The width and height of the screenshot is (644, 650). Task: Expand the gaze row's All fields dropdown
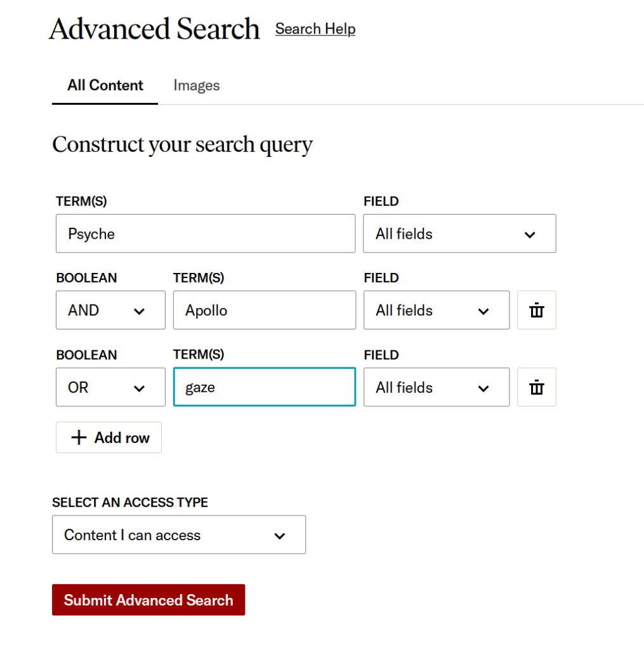coord(436,387)
